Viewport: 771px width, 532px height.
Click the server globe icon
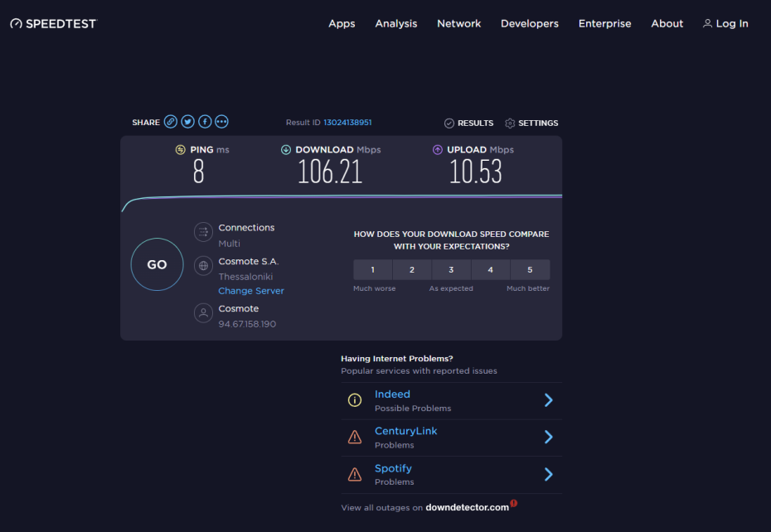tap(203, 265)
